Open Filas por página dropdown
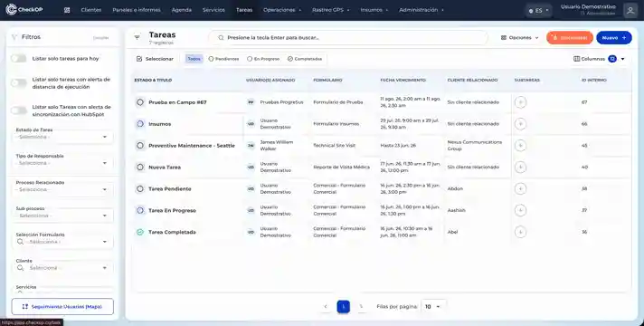 click(433, 307)
